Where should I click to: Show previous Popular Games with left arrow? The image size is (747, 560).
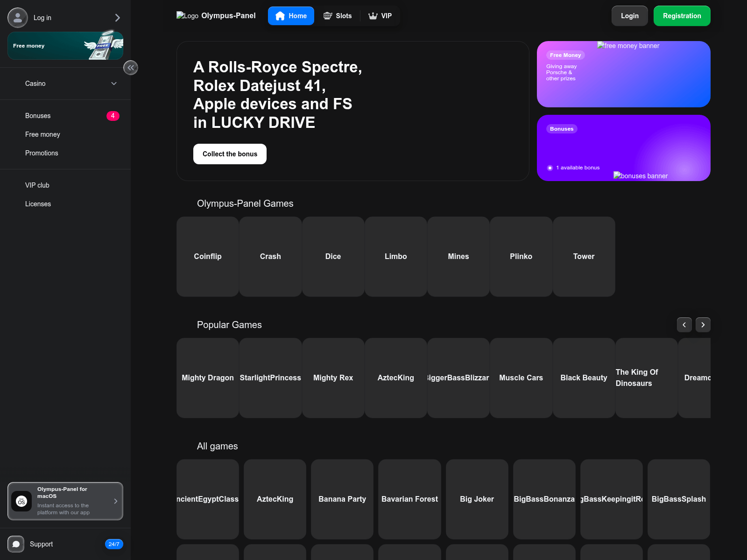(684, 325)
